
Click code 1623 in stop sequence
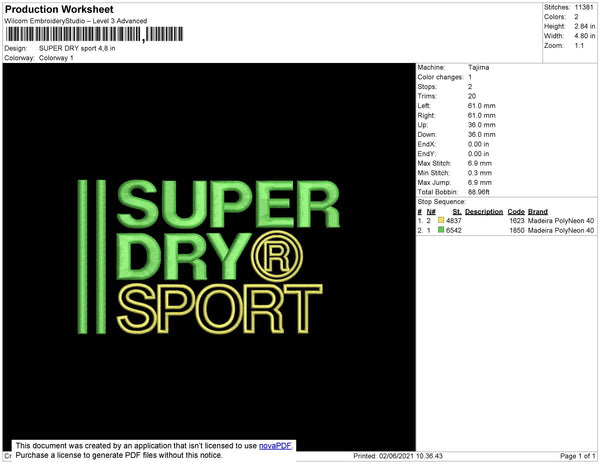click(x=517, y=221)
